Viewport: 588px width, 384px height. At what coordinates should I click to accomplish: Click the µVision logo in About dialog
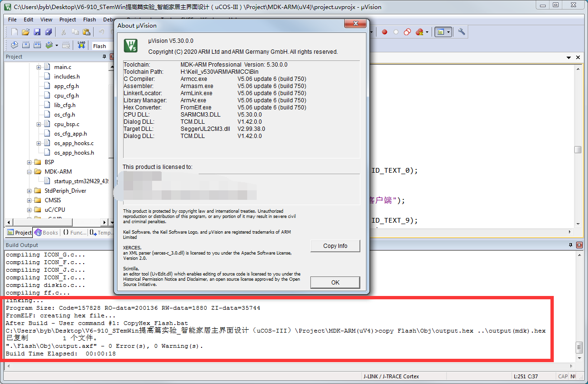pos(131,46)
